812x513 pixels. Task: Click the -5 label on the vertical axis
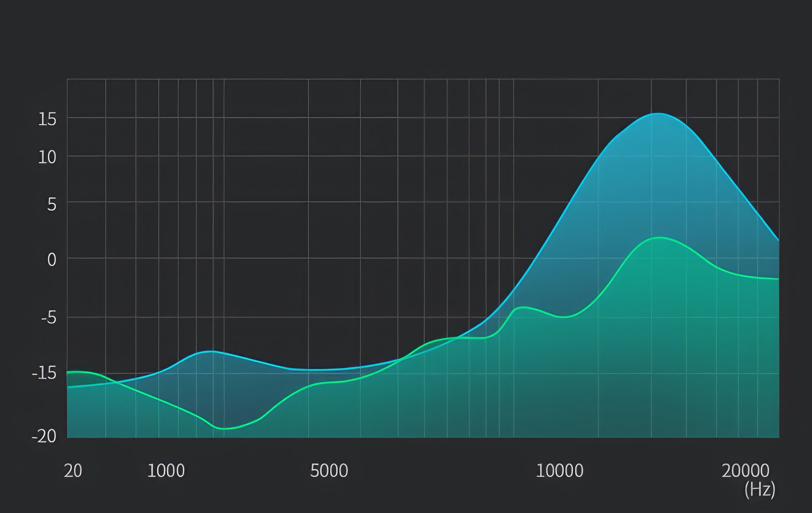[x=49, y=318]
